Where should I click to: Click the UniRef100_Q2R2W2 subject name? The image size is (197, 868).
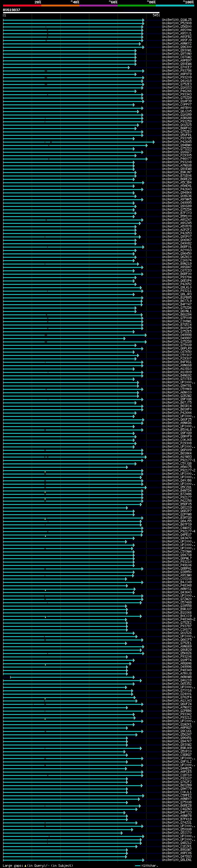177,396
